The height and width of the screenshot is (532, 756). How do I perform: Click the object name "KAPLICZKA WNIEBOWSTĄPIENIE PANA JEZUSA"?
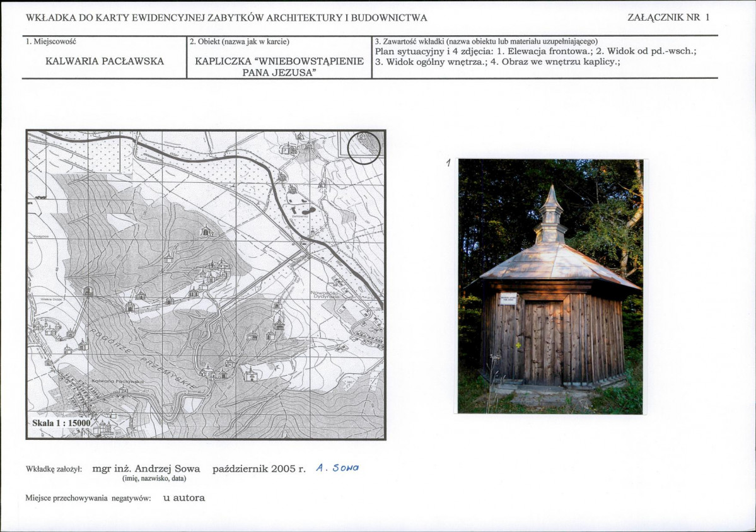pyautogui.click(x=279, y=66)
